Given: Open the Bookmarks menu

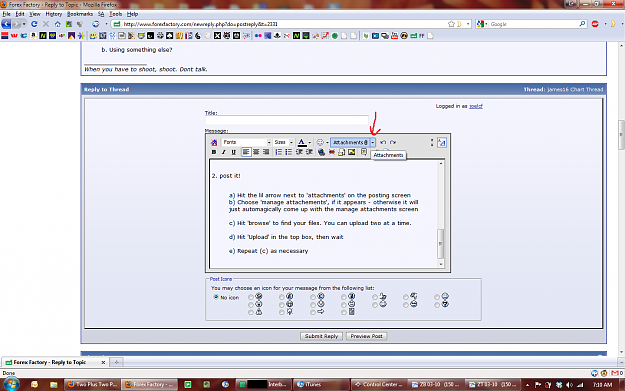Looking at the screenshot, I should coord(80,14).
